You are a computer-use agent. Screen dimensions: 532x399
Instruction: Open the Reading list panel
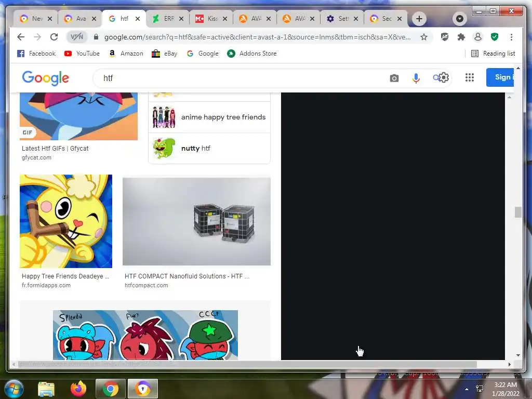(x=494, y=54)
